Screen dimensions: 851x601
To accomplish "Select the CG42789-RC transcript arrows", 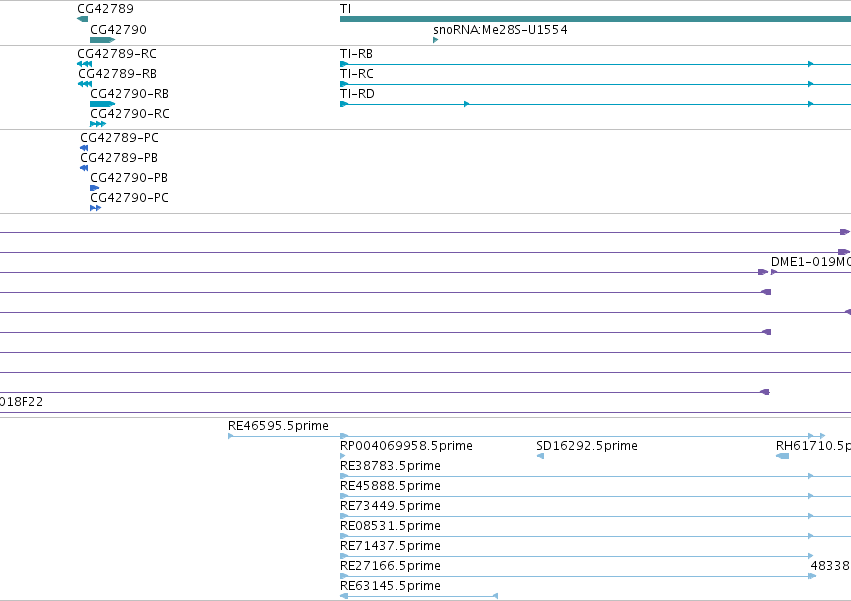I will point(85,64).
